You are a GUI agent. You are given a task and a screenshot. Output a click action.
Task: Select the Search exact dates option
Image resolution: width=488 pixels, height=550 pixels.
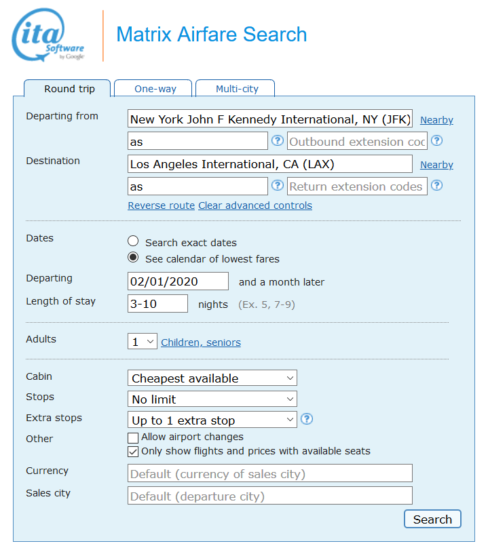coord(133,241)
